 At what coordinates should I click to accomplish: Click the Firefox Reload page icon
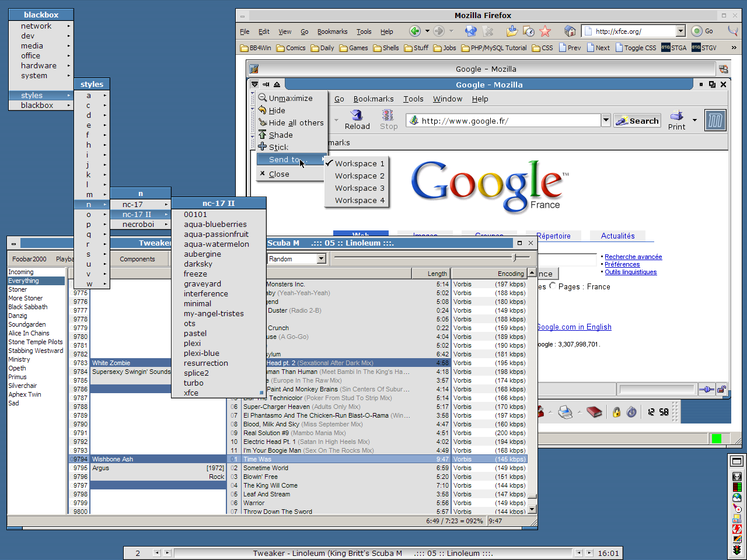point(470,31)
